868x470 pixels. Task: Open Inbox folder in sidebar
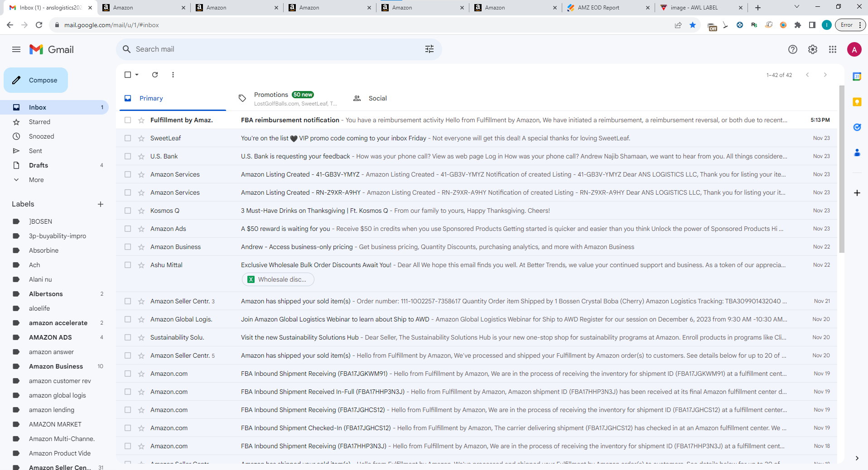tap(54, 107)
